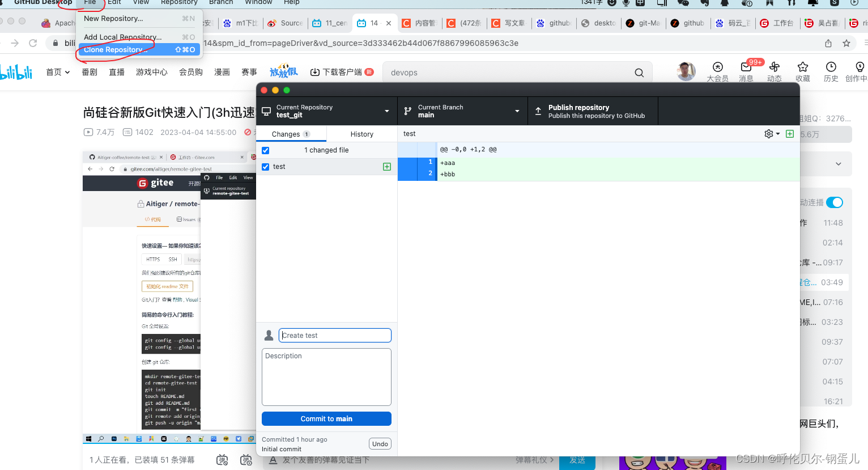Click the danmaku toggle icon under the video

tap(222, 460)
